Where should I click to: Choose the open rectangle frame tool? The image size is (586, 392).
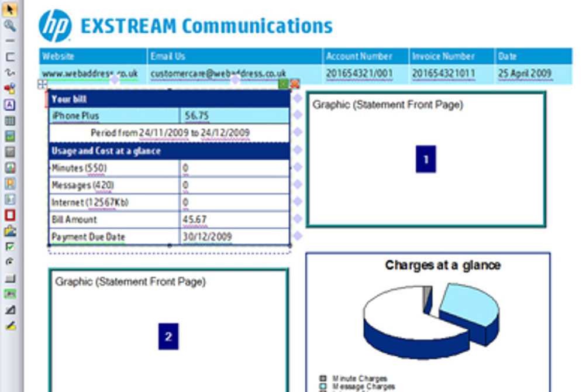[x=10, y=57]
